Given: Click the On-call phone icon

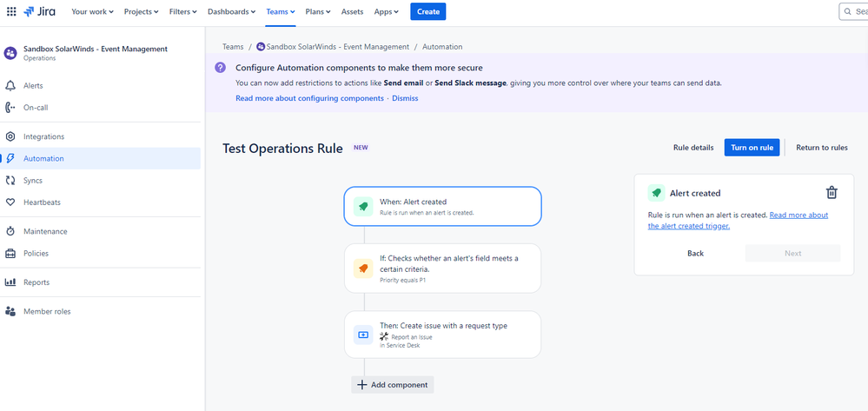Looking at the screenshot, I should pyautogui.click(x=10, y=108).
